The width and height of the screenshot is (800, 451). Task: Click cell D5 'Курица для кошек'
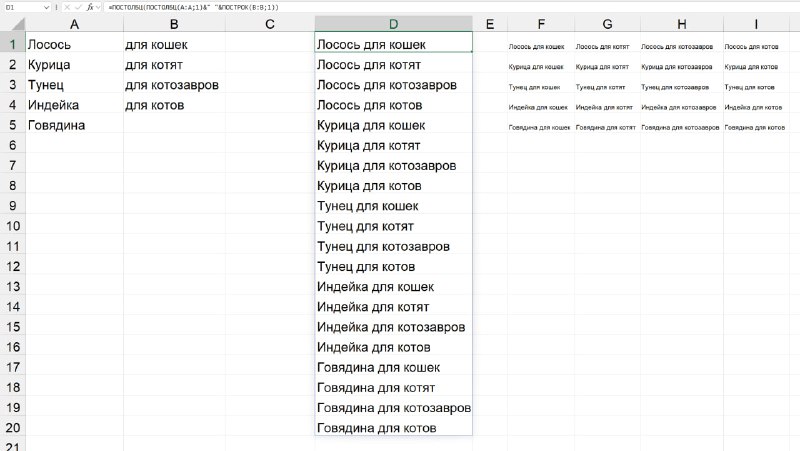393,125
